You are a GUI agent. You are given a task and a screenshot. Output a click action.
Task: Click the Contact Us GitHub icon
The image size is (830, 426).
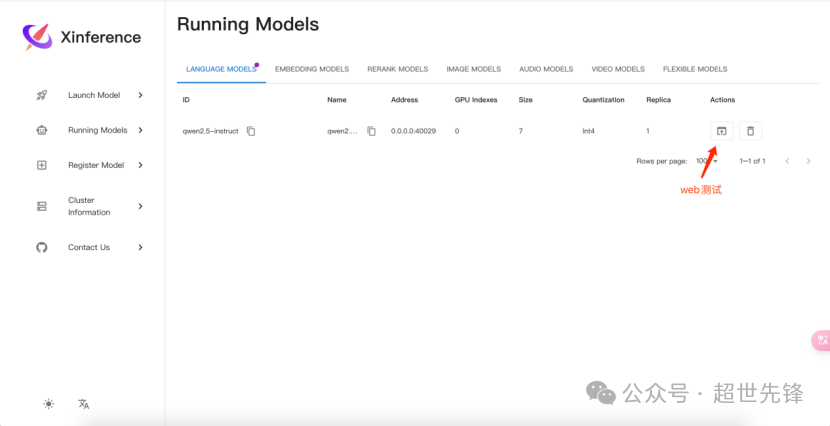coord(42,247)
